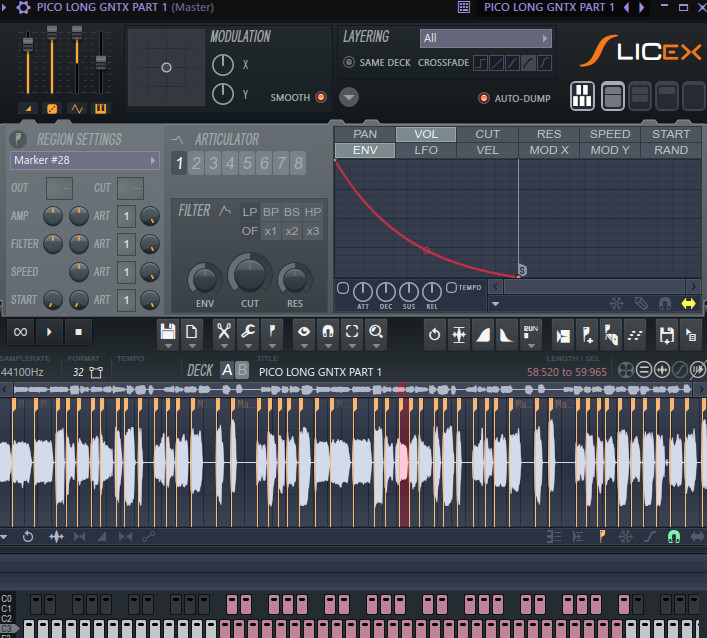This screenshot has width=707, height=638.
Task: Click the waveform snowflake freeze icon
Action: (x=625, y=537)
